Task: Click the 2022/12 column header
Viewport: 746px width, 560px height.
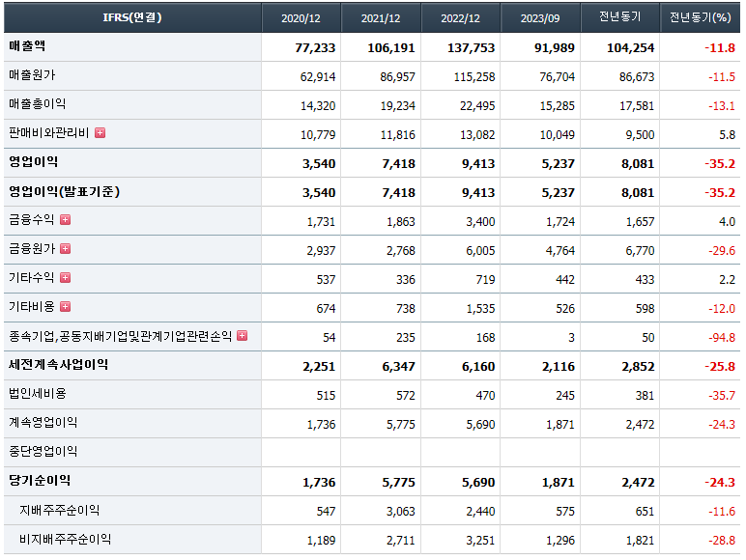Action: [x=460, y=18]
